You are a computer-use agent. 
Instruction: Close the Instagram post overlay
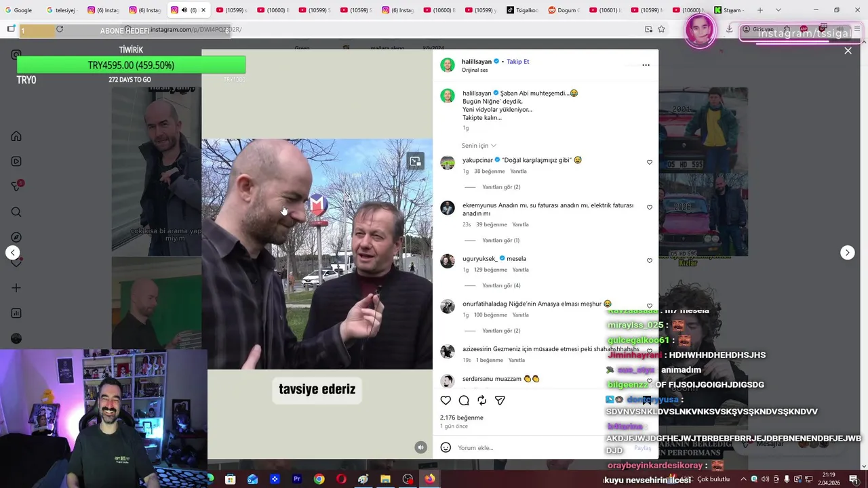pos(848,51)
